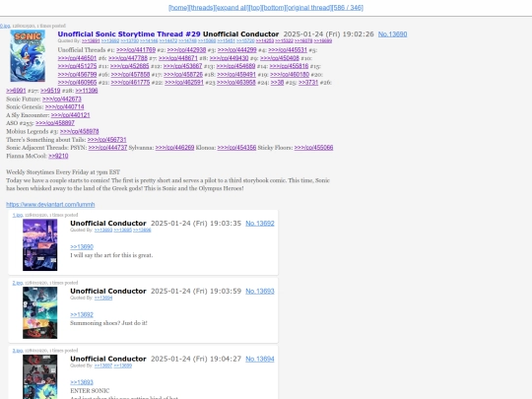The image size is (532, 399).
Task: Open Unofficial Thread #14 link >>>/co/455816
Action: [289, 66]
